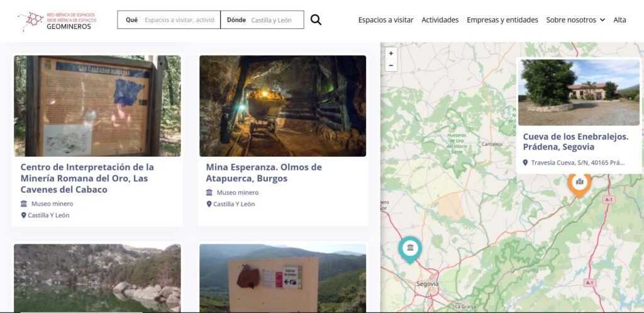Click location pin icon under Mina Esperanza card

click(209, 204)
